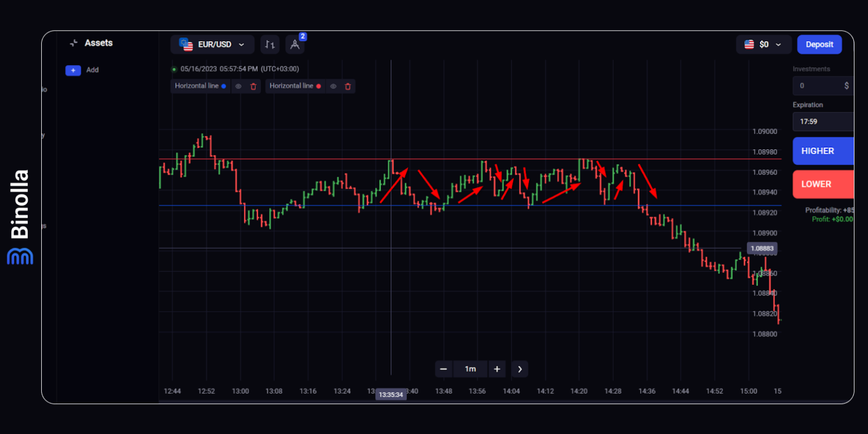Open the EUR/USD asset selector dropdown

(212, 44)
